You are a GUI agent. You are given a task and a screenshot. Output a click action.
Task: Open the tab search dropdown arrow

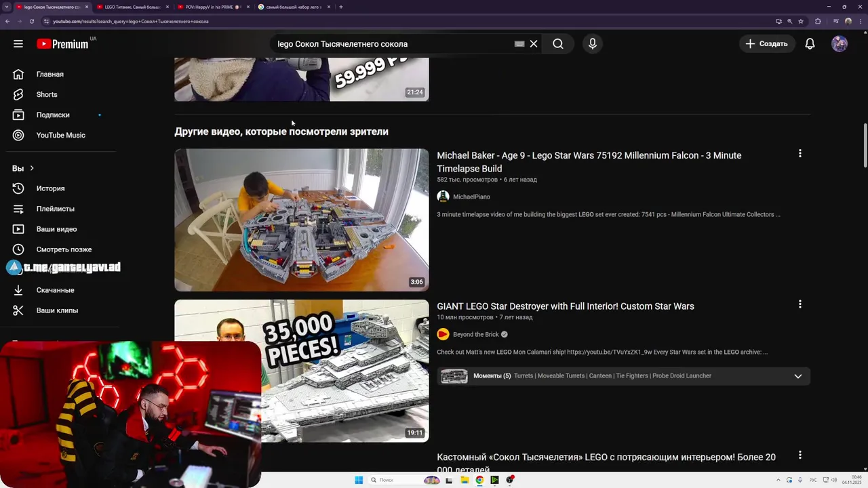(x=6, y=7)
